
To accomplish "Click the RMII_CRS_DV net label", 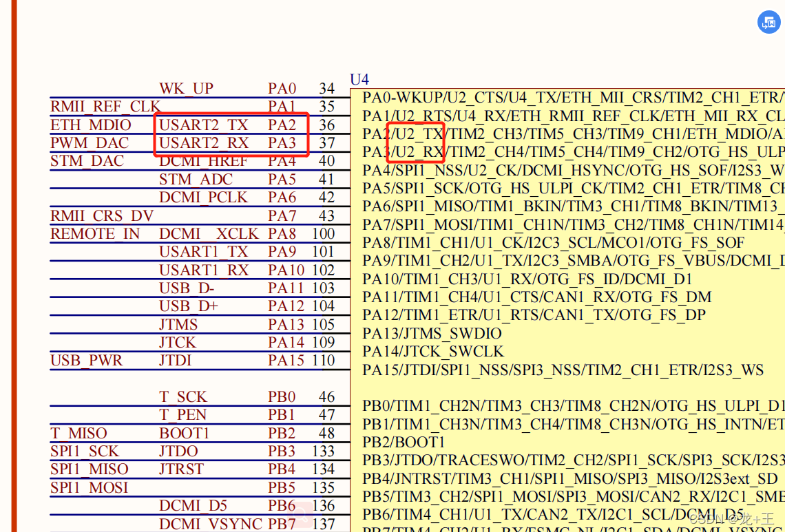I will pyautogui.click(x=102, y=215).
